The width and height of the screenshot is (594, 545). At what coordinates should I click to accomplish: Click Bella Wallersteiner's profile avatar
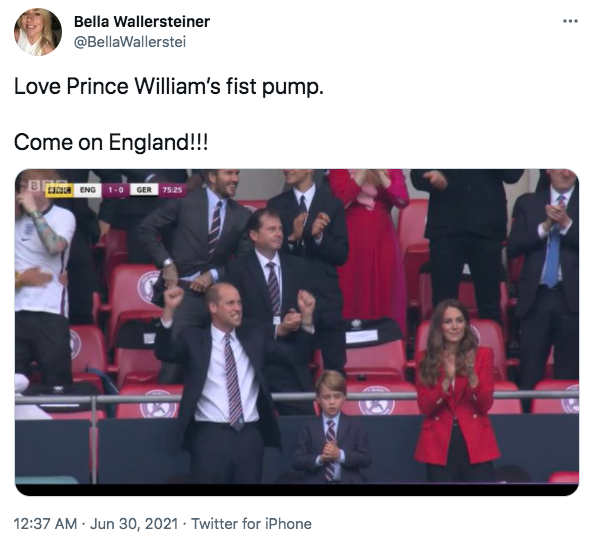[38, 32]
